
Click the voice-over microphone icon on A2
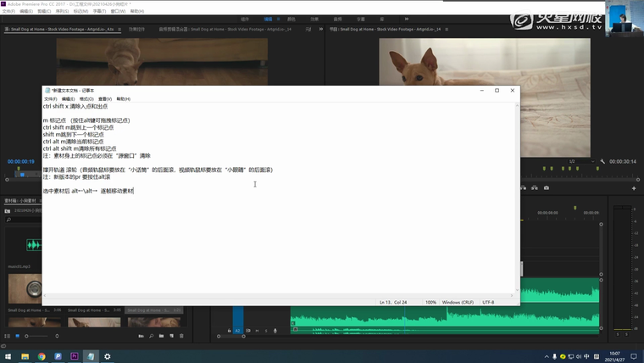tap(275, 331)
